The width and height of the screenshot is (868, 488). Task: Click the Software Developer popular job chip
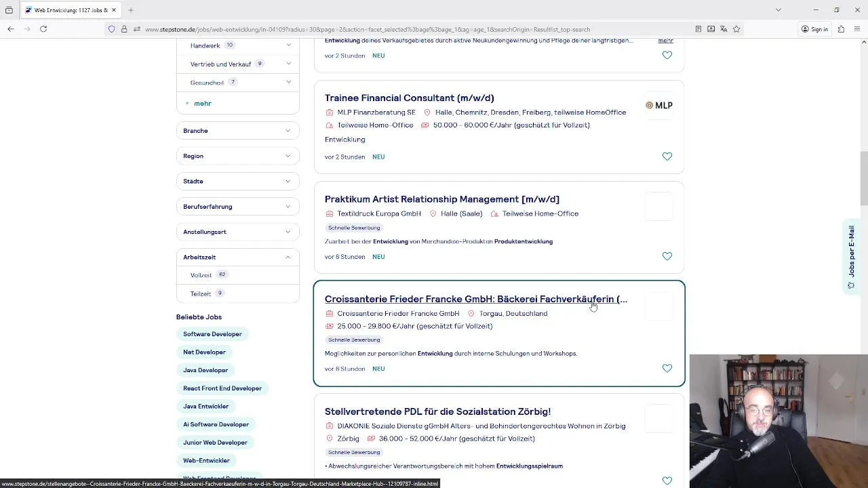coord(212,334)
